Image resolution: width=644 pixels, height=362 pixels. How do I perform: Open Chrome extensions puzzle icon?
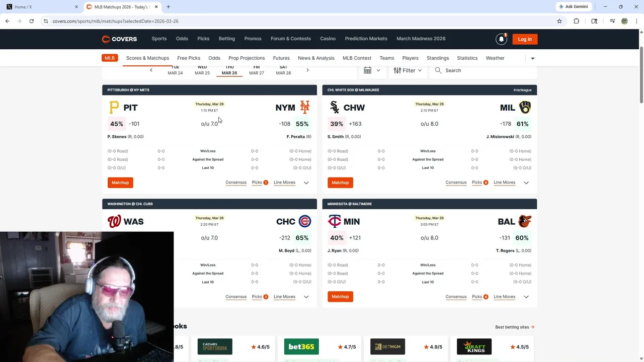577,21
